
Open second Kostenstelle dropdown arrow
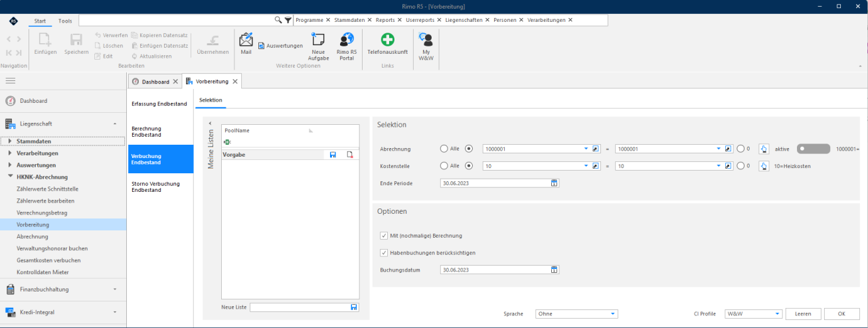pyautogui.click(x=719, y=166)
